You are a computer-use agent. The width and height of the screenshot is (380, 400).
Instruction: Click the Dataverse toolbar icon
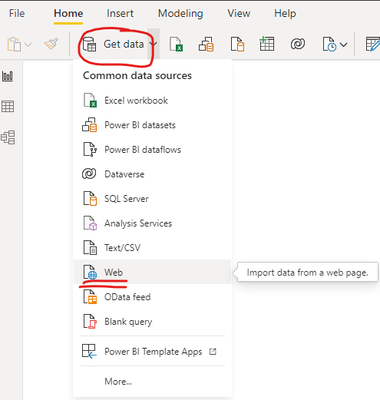298,44
